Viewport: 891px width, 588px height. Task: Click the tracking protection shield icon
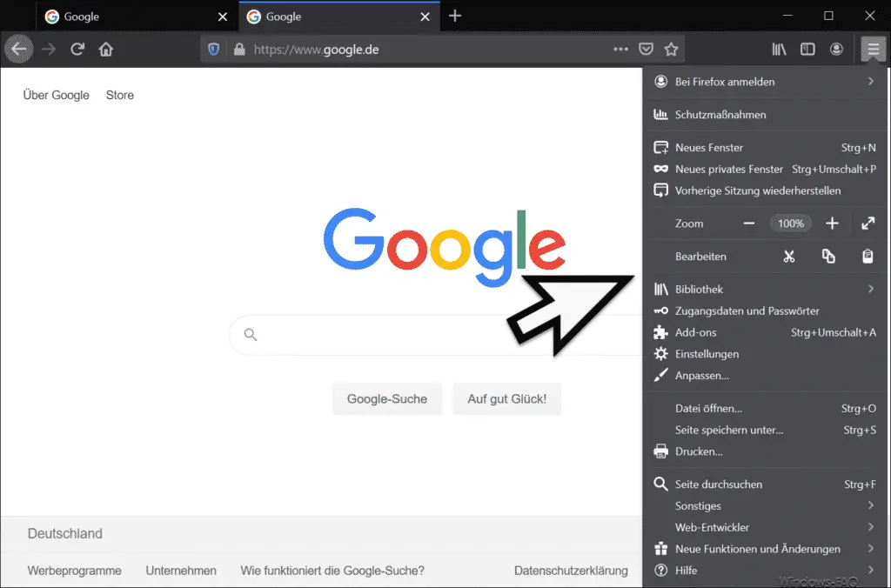click(214, 50)
